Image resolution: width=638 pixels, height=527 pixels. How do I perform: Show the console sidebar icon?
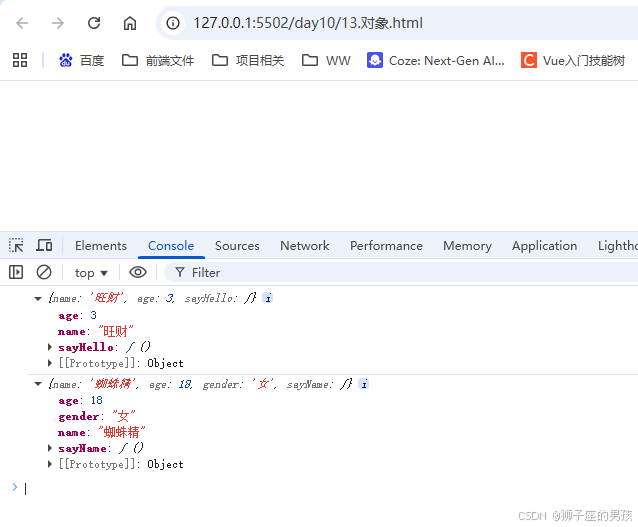click(16, 272)
